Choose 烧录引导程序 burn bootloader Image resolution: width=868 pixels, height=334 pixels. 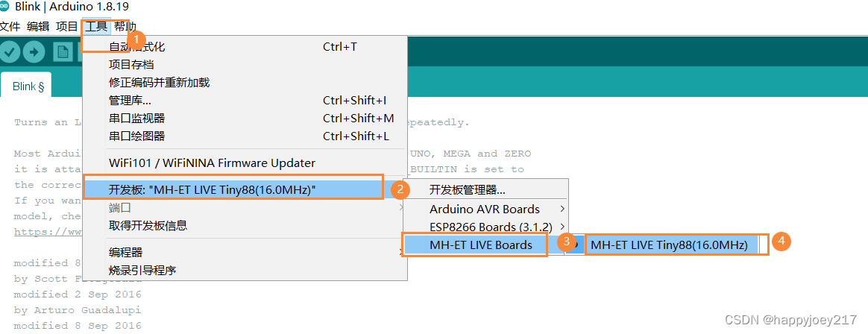tap(244, 270)
